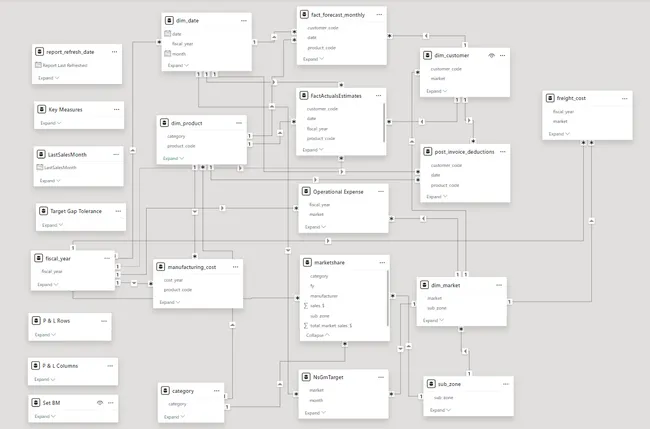This screenshot has height=429, width=650.
Task: Click the Target Gap Tolerance table icon
Action: (x=43, y=211)
